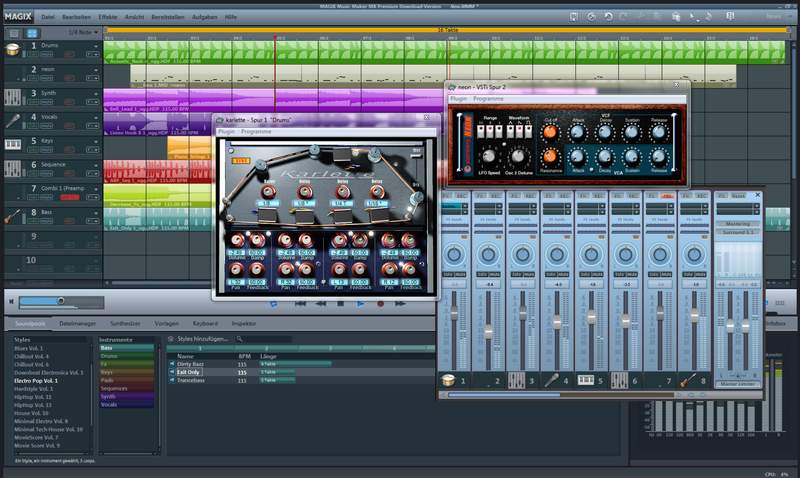Click the microphone icon on Vocals track

click(x=12, y=121)
